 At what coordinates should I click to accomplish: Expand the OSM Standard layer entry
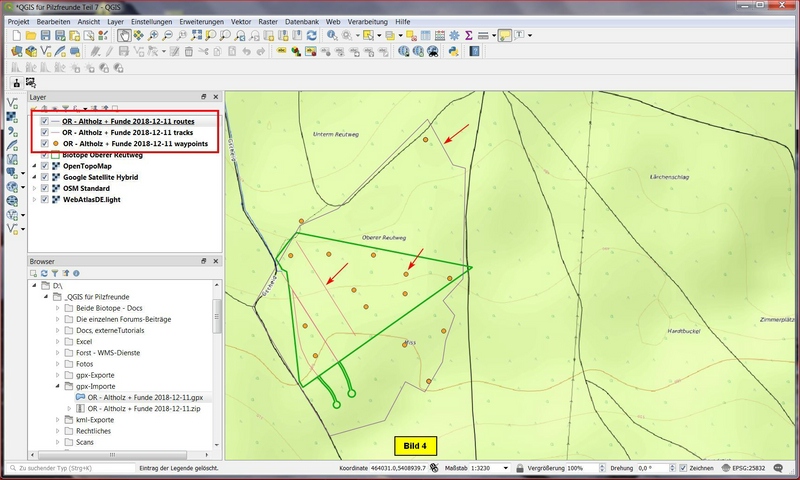(x=35, y=188)
